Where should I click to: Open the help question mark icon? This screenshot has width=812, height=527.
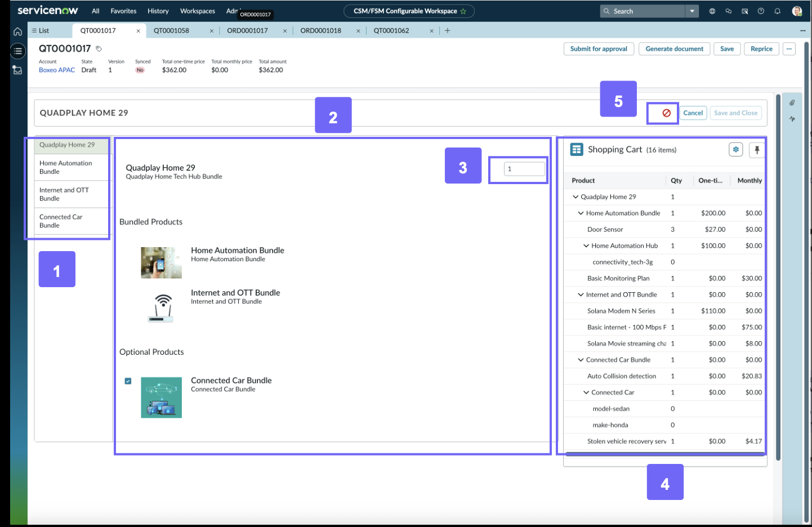(x=761, y=11)
